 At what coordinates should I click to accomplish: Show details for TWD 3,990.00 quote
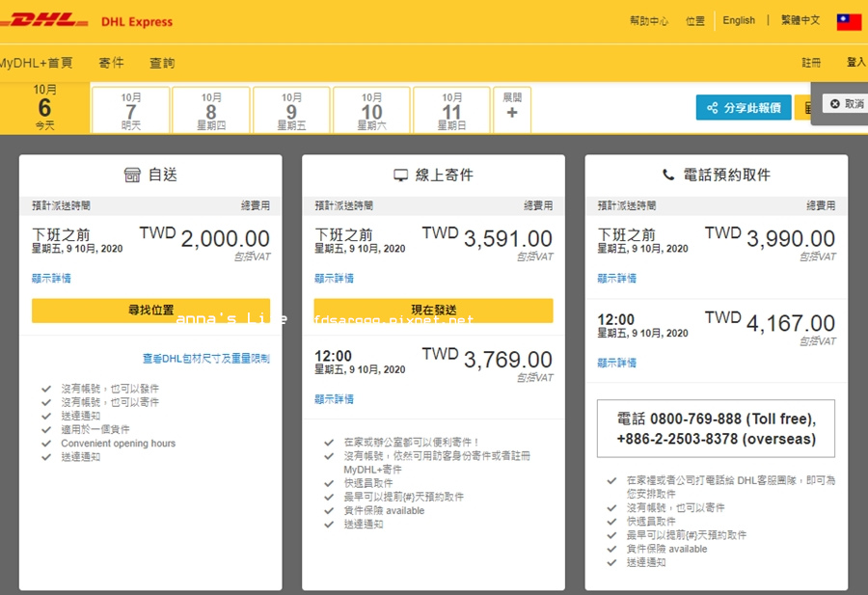pyautogui.click(x=616, y=278)
